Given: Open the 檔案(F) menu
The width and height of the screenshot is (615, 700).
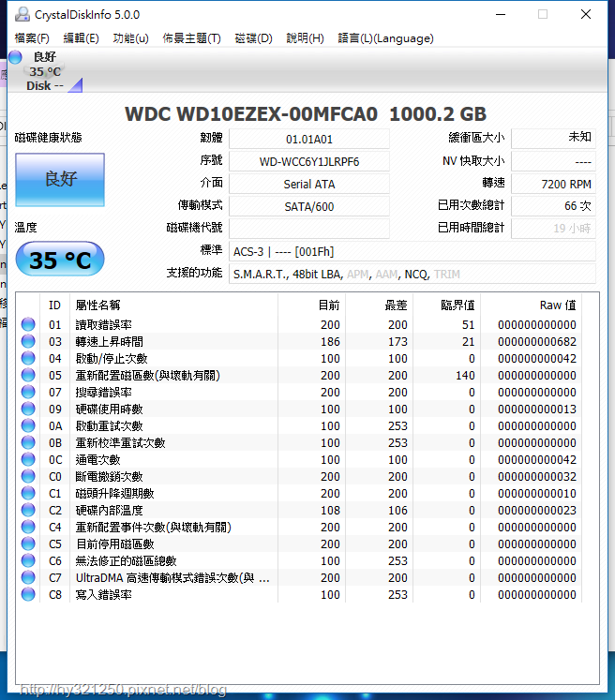Looking at the screenshot, I should [32, 38].
